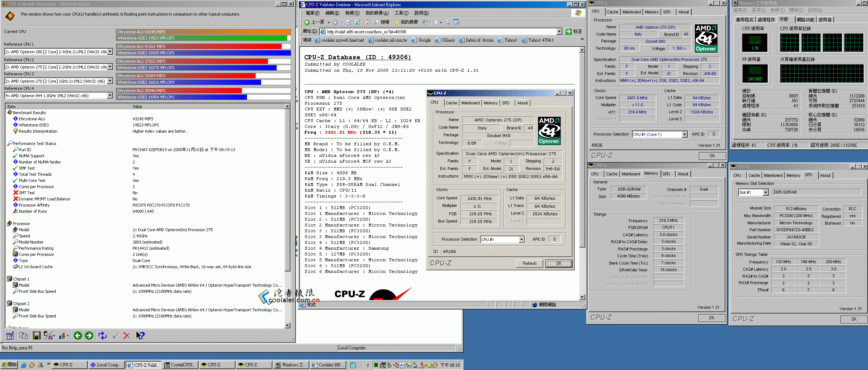This screenshot has width=868, height=370.
Task: Switch to CrystalCPUID taskbar button
Action: (x=180, y=365)
